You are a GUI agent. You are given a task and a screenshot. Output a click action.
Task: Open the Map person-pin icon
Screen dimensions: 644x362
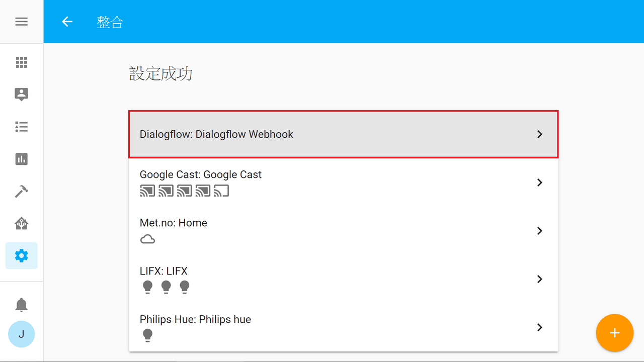point(21,95)
